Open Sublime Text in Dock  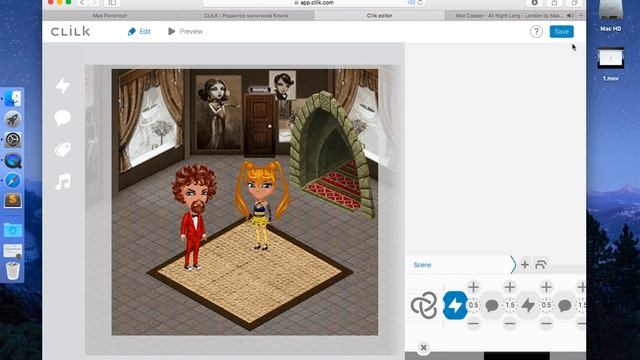tap(13, 200)
